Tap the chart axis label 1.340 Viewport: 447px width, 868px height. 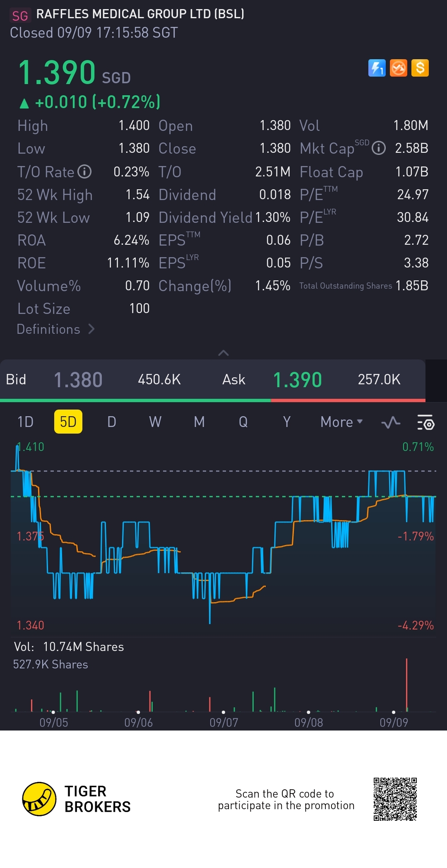30,625
